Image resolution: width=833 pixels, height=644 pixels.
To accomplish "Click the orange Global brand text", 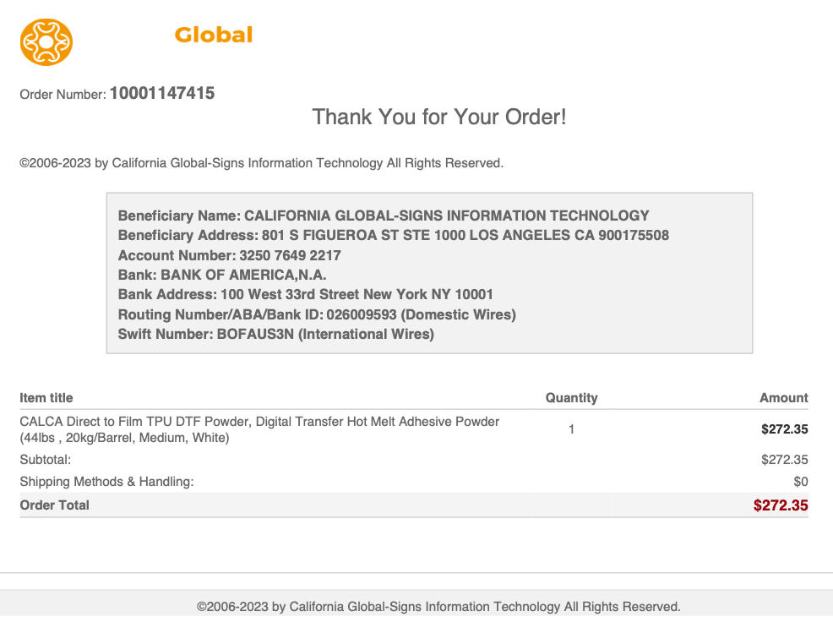I will (214, 35).
